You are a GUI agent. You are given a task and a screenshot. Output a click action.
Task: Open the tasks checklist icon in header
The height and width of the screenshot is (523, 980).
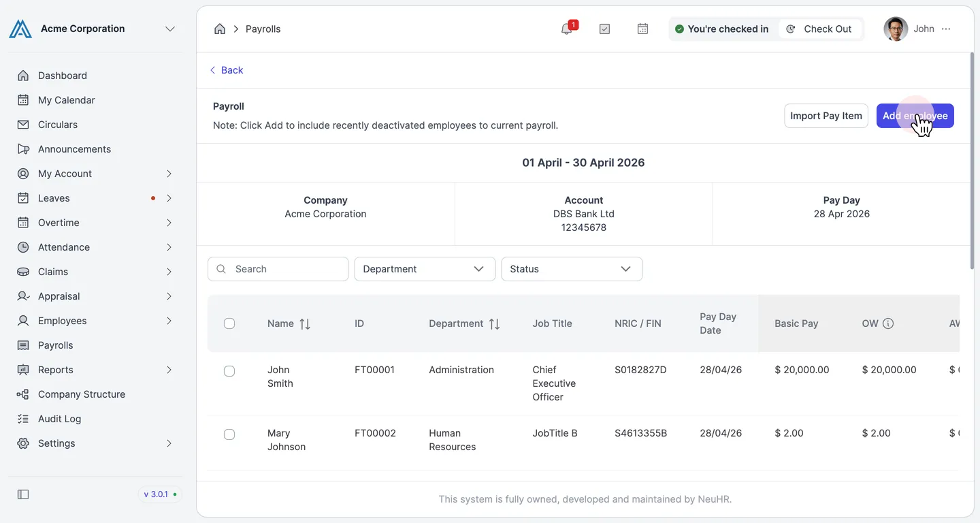pos(604,29)
